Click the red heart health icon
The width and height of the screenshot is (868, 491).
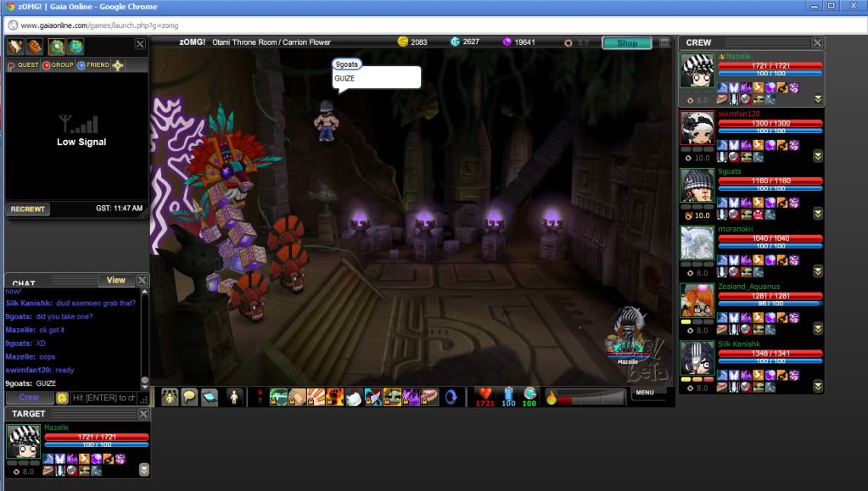pyautogui.click(x=485, y=393)
